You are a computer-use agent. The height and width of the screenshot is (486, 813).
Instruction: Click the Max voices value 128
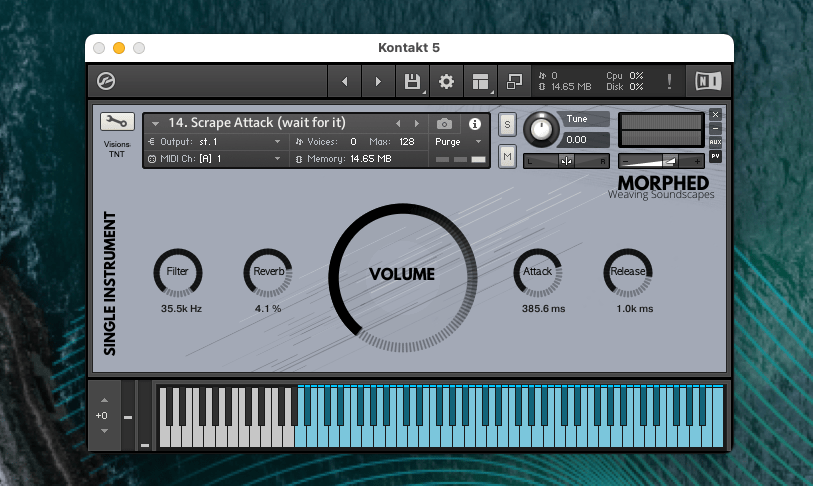pos(406,142)
